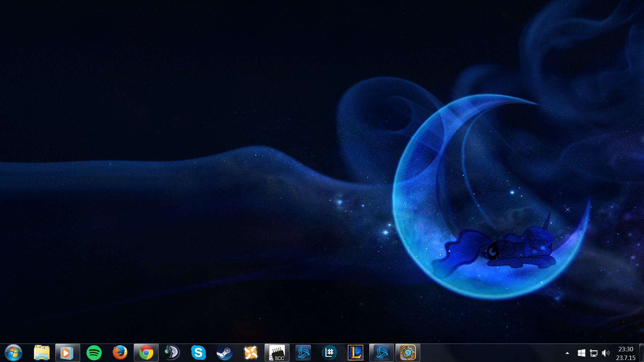644x362 pixels.
Task: Launch Spotify from the taskbar
Action: [x=94, y=353]
